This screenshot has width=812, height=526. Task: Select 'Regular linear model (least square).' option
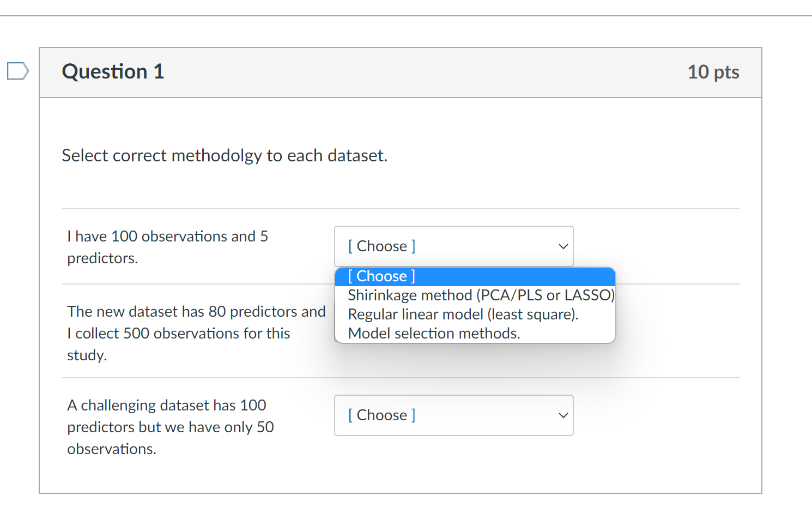click(463, 314)
